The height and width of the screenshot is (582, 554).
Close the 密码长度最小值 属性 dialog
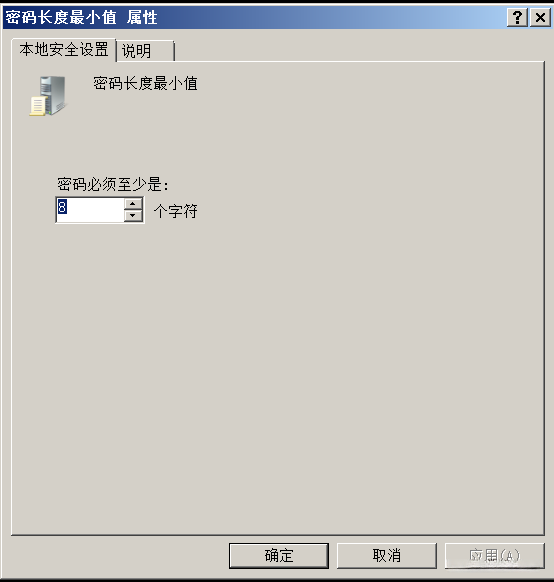[x=540, y=17]
